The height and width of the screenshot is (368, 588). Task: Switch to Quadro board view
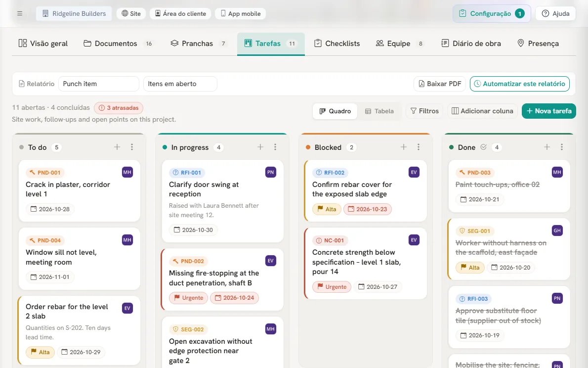pos(335,111)
